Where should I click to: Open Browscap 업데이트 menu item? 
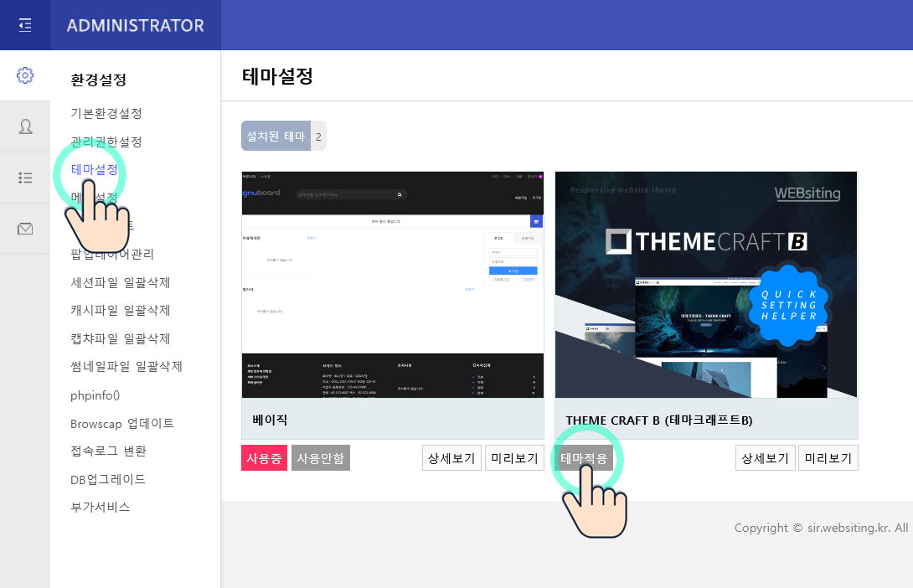point(122,423)
